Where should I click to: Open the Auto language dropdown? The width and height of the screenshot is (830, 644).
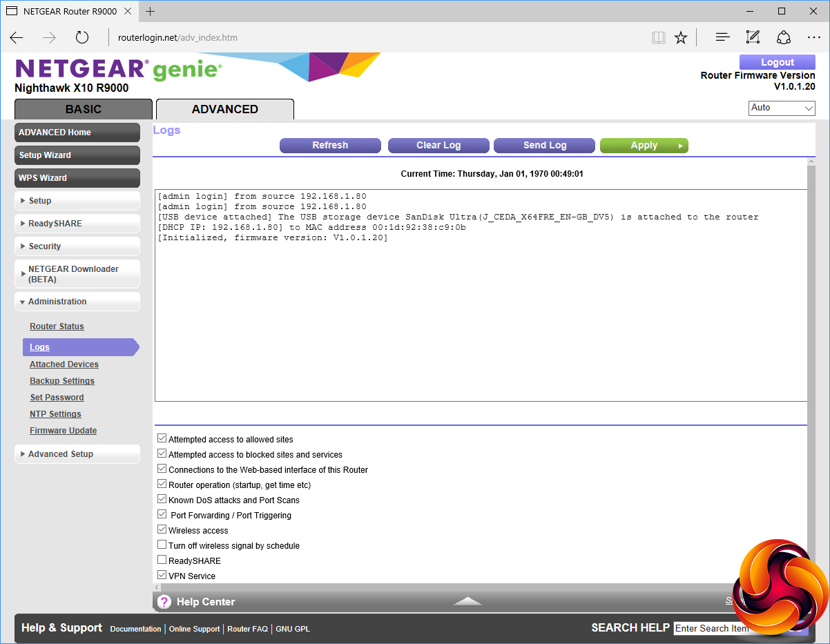coord(782,108)
